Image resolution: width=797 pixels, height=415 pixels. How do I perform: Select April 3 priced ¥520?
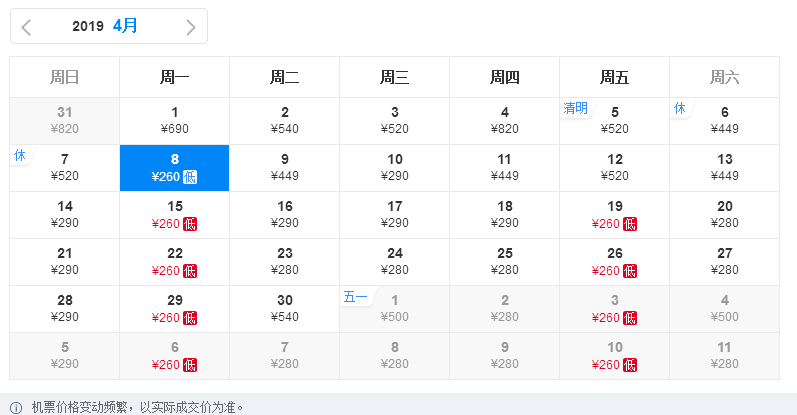394,121
